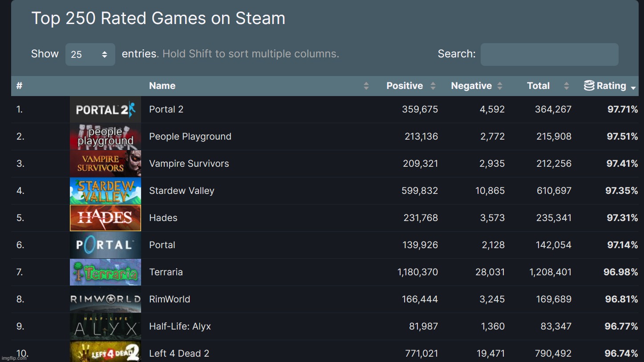Click the Stardew Valley cover image
The width and height of the screenshot is (644, 362).
coord(105,190)
